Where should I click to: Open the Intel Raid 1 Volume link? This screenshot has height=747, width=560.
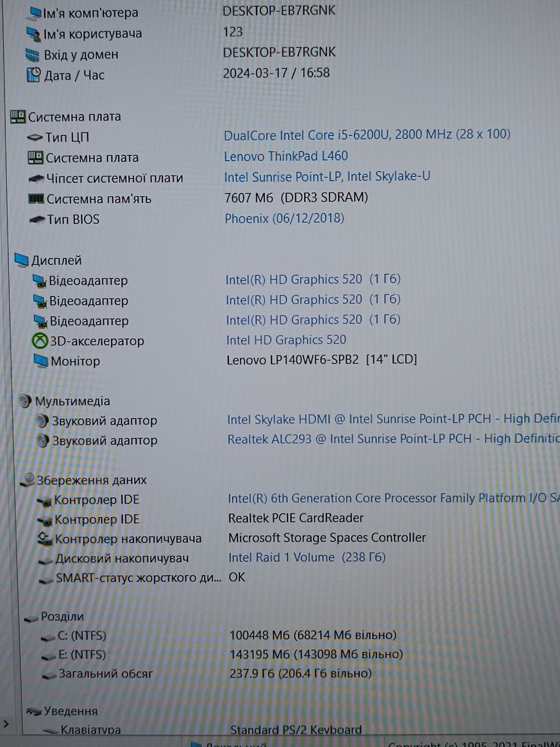tap(307, 558)
